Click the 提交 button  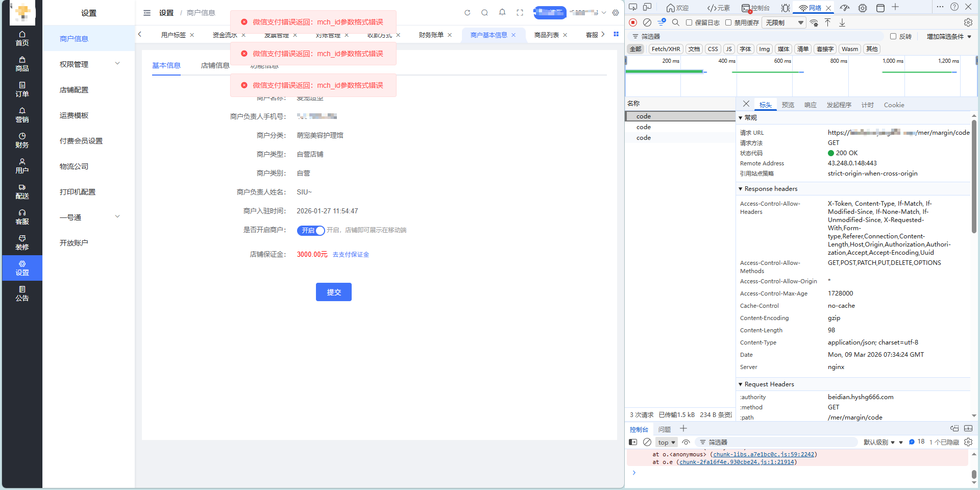[x=333, y=292]
